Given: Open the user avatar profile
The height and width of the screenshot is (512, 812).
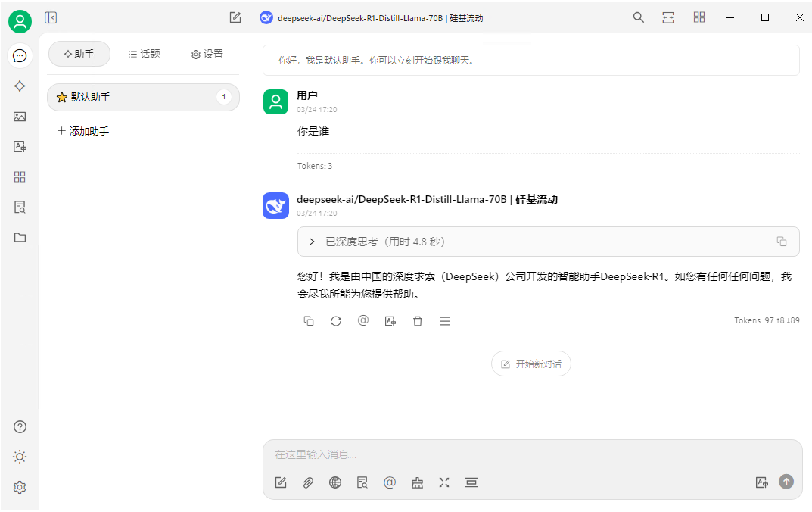Looking at the screenshot, I should coord(20,21).
